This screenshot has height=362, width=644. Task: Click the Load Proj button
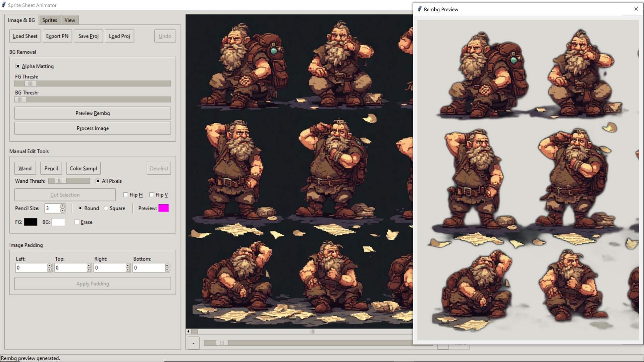tap(119, 36)
